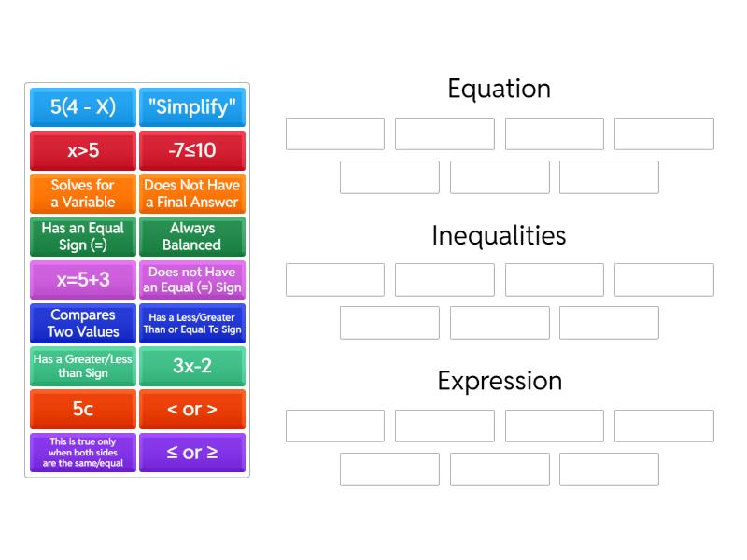The width and height of the screenshot is (747, 560).
Task: Click the green "Has an Equal Sign (=)" tile
Action: (83, 236)
